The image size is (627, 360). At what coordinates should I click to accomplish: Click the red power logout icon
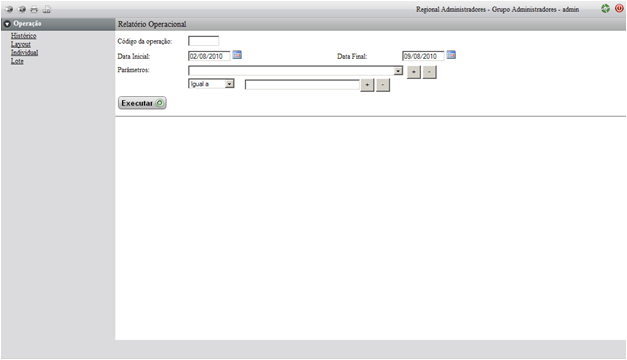pos(619,8)
